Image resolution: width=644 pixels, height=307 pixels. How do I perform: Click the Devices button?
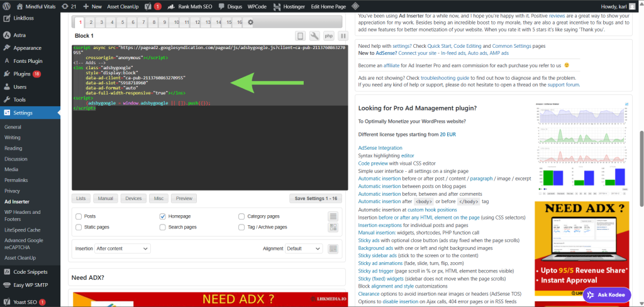133,199
